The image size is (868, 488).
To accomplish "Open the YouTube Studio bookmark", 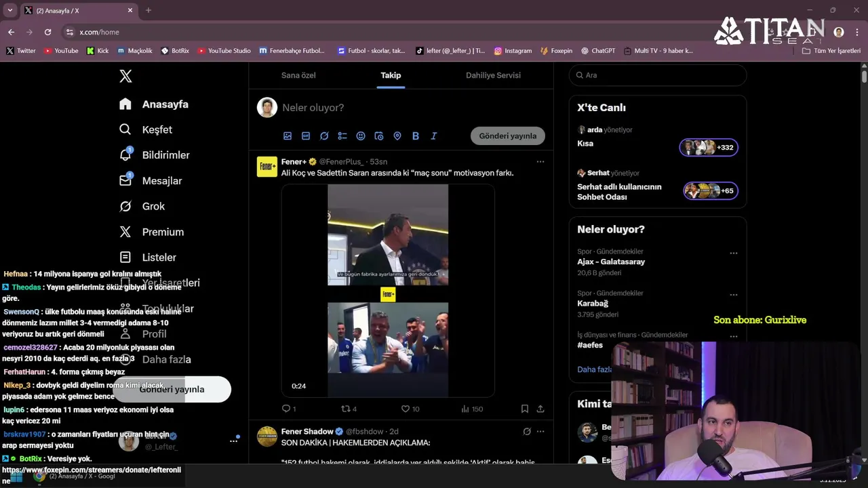I will point(224,51).
